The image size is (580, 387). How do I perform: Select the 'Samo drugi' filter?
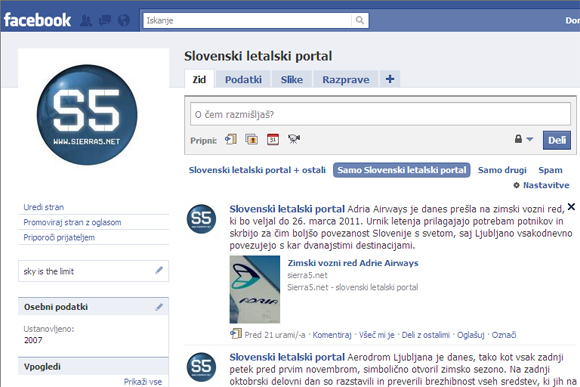[502, 170]
